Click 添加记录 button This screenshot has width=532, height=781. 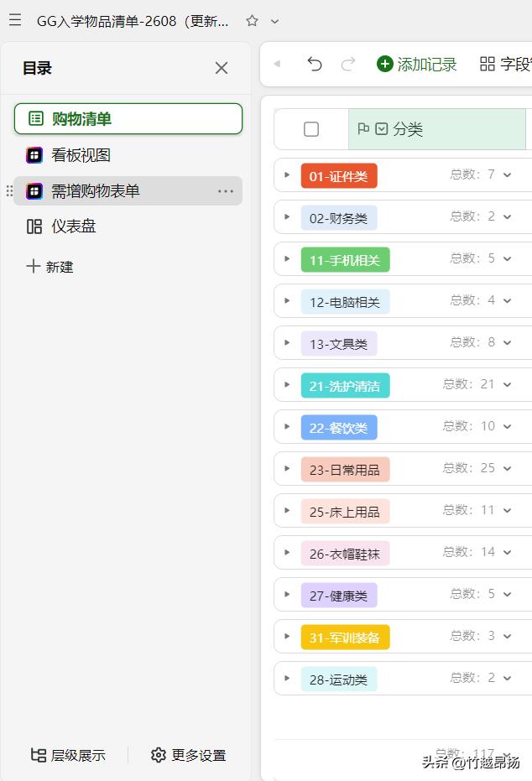(x=417, y=64)
